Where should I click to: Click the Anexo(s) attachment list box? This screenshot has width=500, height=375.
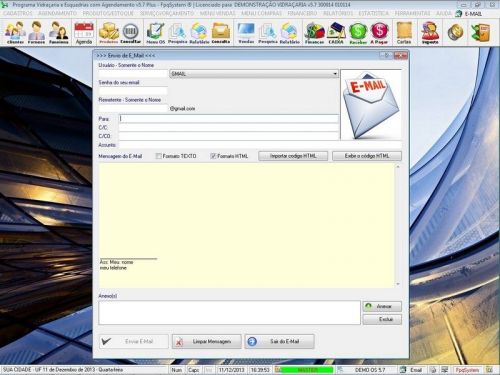coord(229,313)
